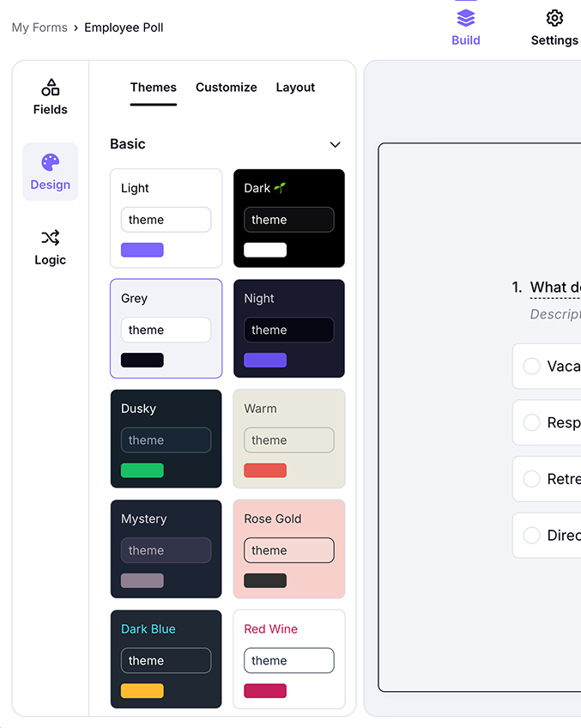This screenshot has height=728, width=581.
Task: Open the Logic shuffle icon
Action: pos(51,238)
